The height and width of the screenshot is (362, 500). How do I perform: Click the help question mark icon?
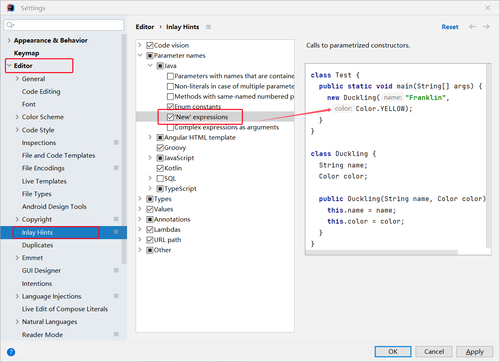pos(11,352)
